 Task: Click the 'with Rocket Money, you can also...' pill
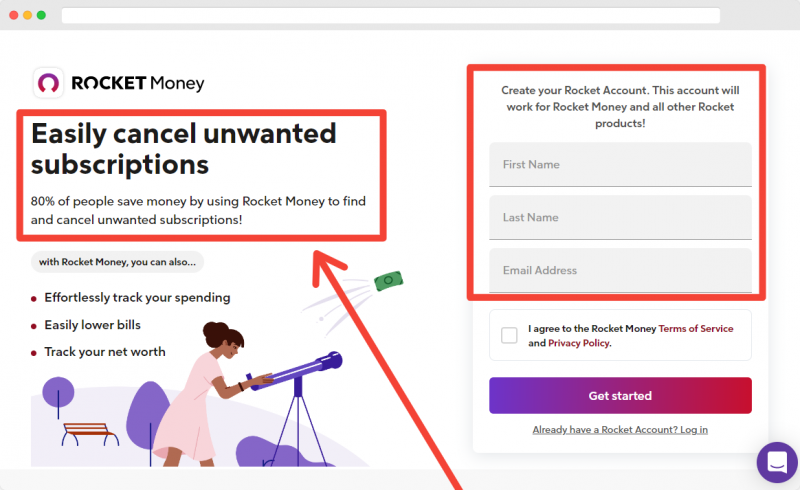tap(117, 262)
